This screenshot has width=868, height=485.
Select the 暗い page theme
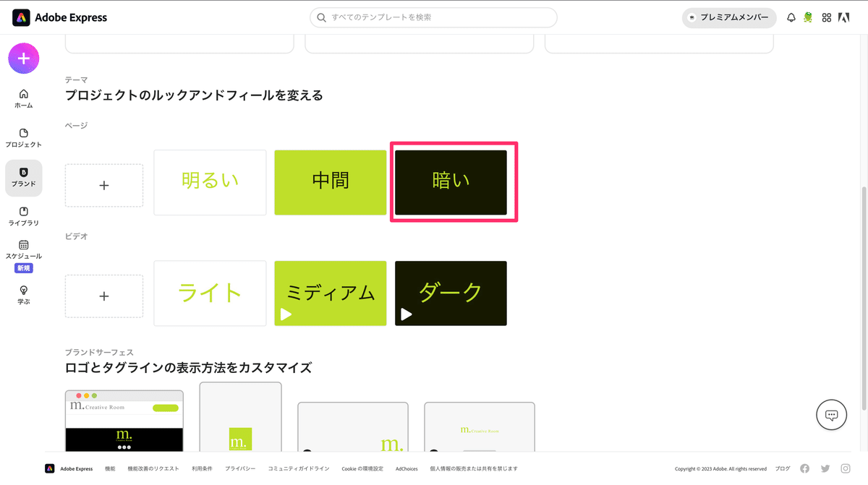tap(451, 182)
